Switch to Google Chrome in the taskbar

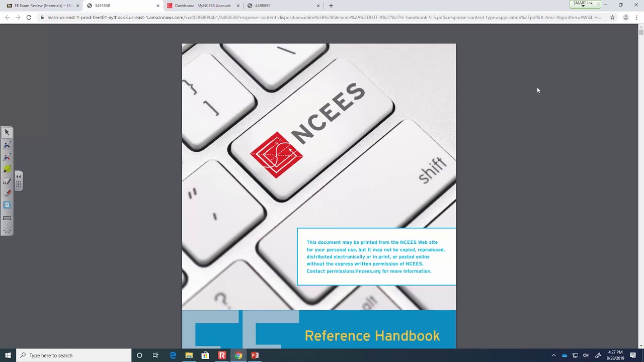[x=238, y=355]
